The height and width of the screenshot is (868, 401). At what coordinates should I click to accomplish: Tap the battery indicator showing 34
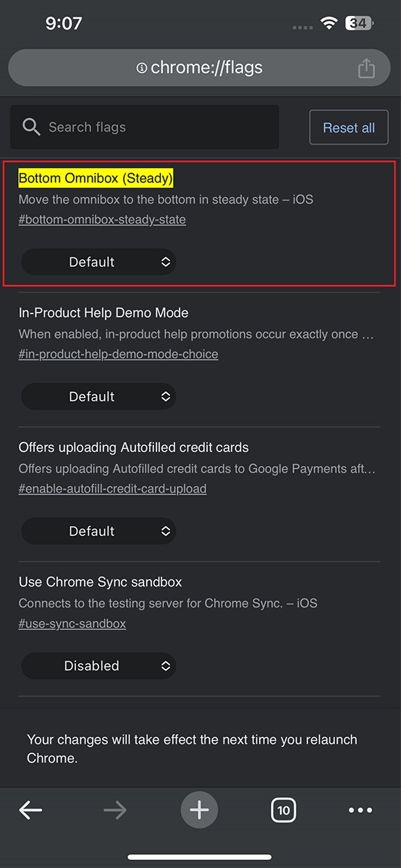358,23
